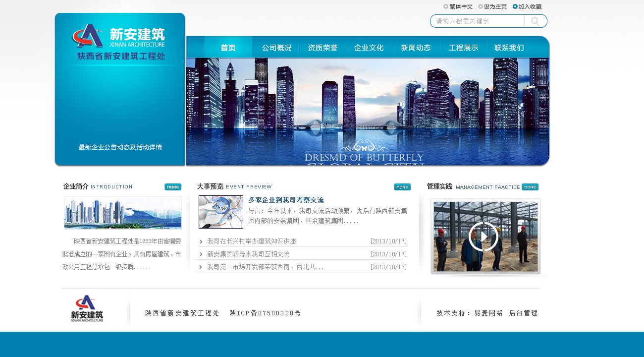Open news 我司第二市场开发部荣获西南
This screenshot has width=644, height=357.
[x=266, y=267]
